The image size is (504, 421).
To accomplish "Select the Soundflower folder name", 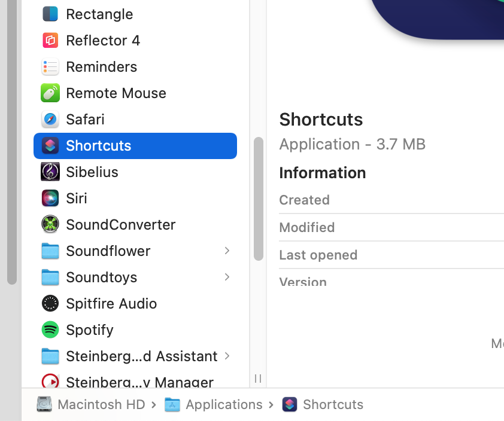I will [x=108, y=251].
